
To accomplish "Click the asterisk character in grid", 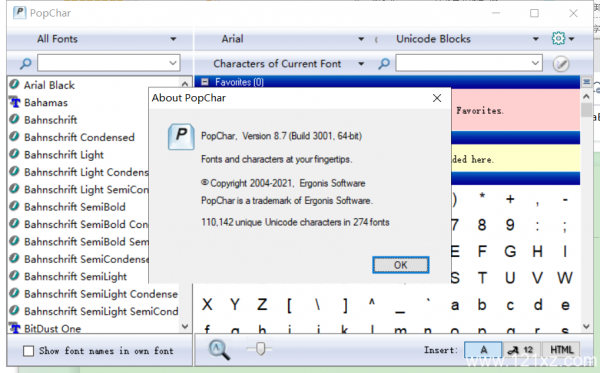I will [482, 197].
